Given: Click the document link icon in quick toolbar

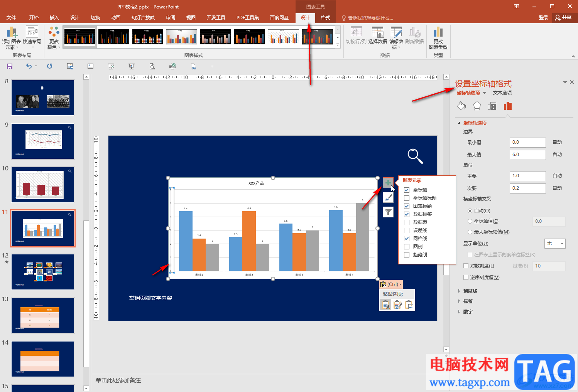Looking at the screenshot, I should pos(193,66).
